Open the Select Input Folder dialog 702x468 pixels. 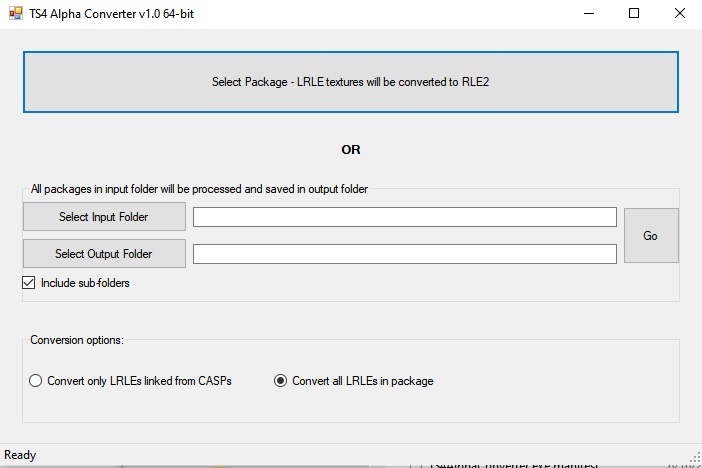coord(104,217)
